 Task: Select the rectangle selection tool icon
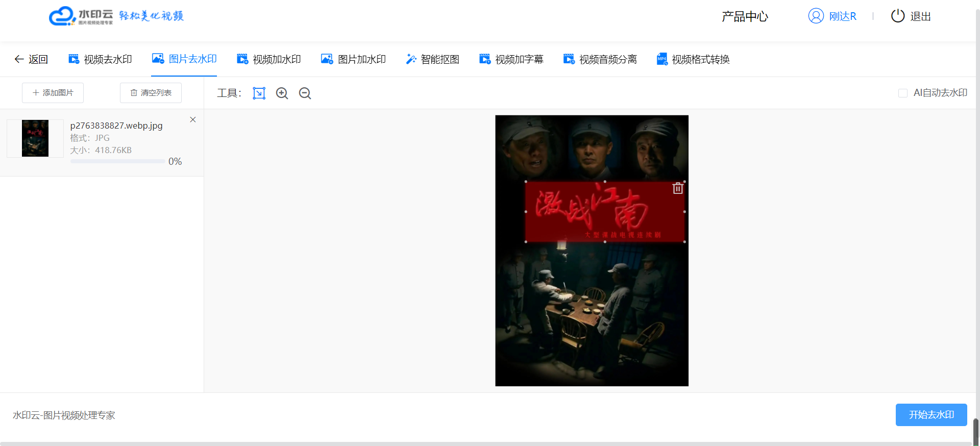(259, 93)
